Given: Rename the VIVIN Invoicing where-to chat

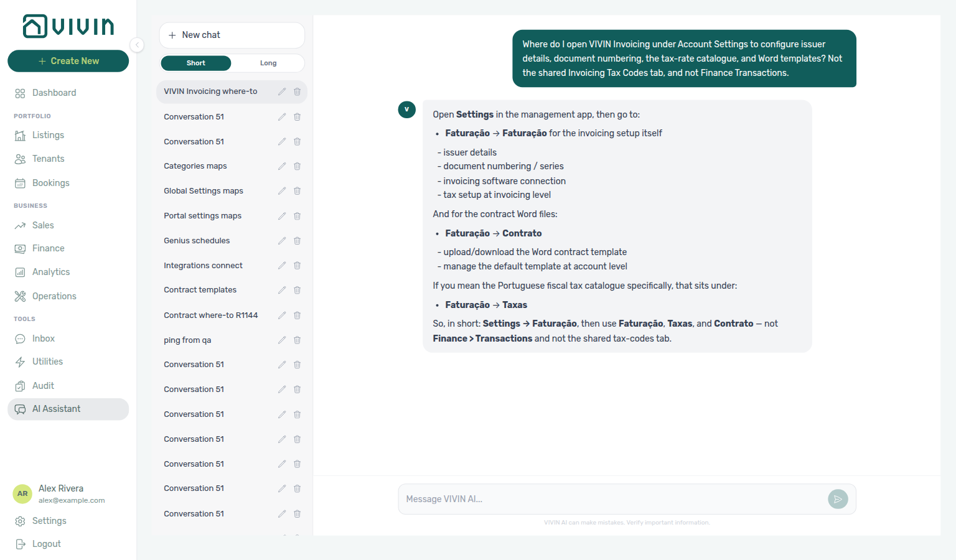Looking at the screenshot, I should [282, 91].
